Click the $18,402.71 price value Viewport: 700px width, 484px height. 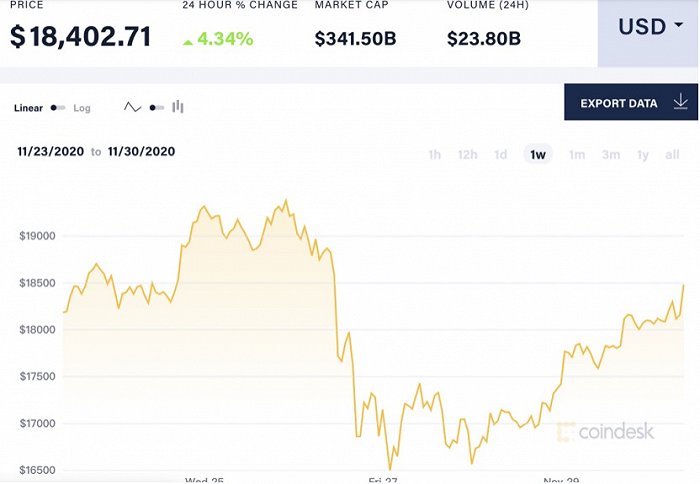click(81, 38)
